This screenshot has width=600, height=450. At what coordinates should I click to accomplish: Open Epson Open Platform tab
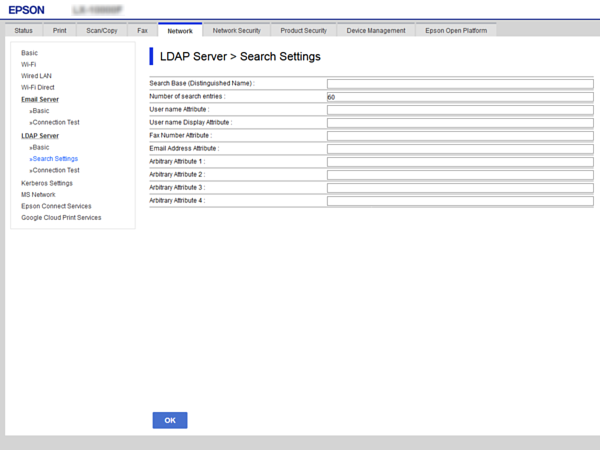tap(454, 31)
